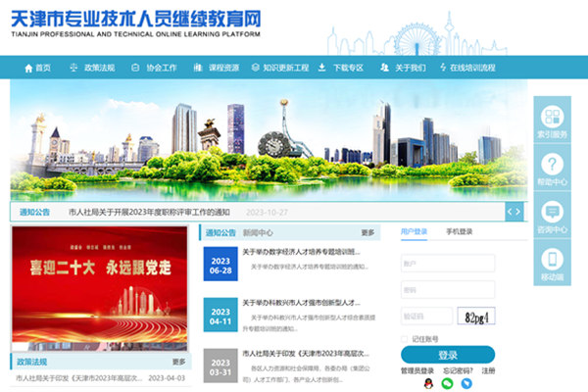Click the blue third-party login icon
This screenshot has height=392, width=588.
tap(466, 383)
